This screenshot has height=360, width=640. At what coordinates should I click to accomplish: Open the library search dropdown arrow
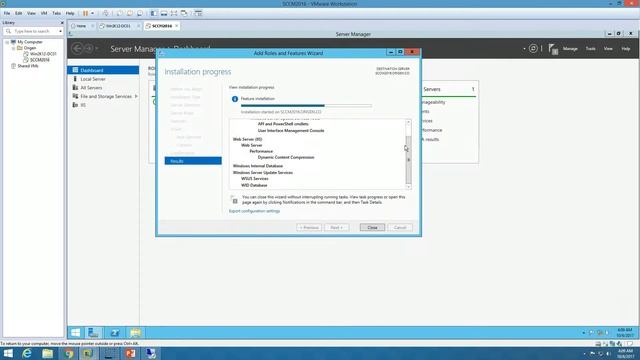coord(60,31)
